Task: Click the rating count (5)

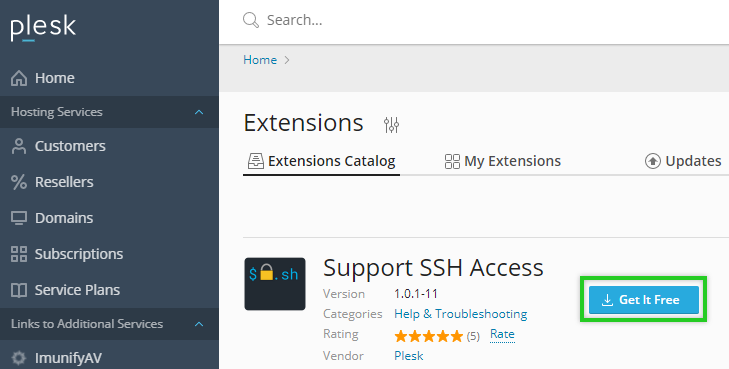Action: coord(473,336)
